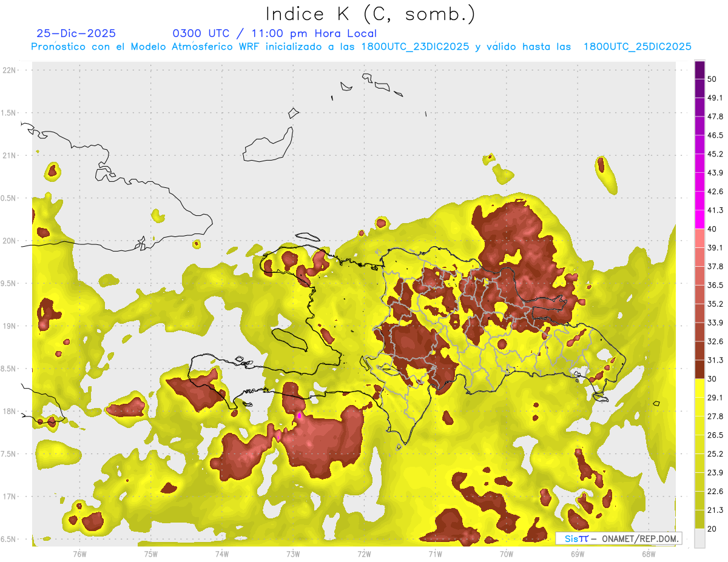Click the '8.5N' latitude label

coord(9,369)
